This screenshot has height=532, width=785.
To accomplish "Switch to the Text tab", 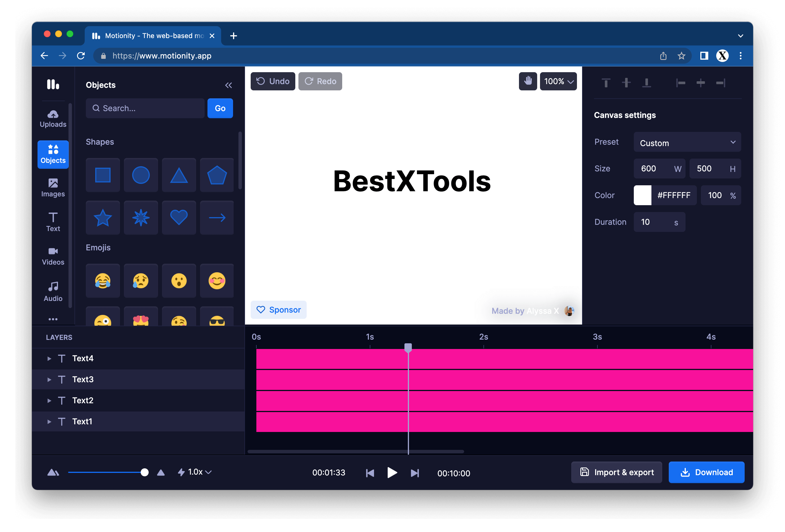I will pos(53,222).
